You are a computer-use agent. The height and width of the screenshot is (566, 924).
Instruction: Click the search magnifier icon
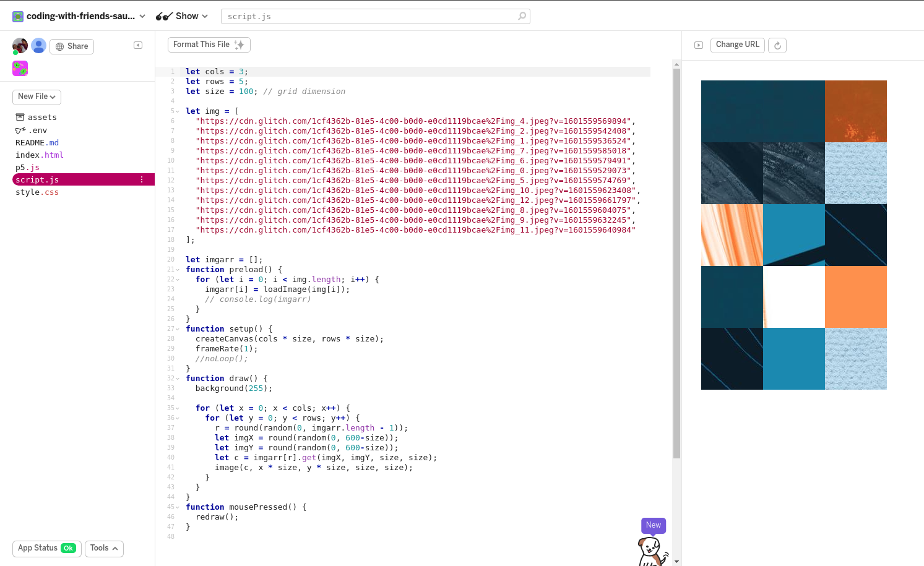pyautogui.click(x=522, y=16)
